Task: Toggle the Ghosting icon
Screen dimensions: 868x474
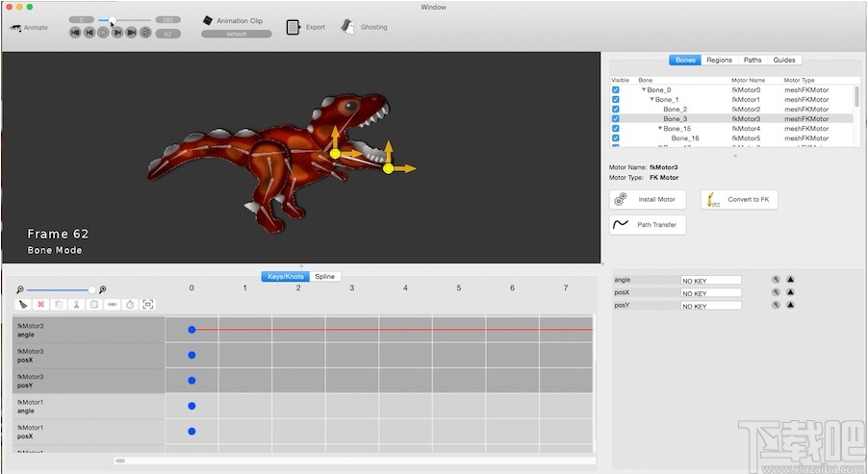Action: coord(348,27)
